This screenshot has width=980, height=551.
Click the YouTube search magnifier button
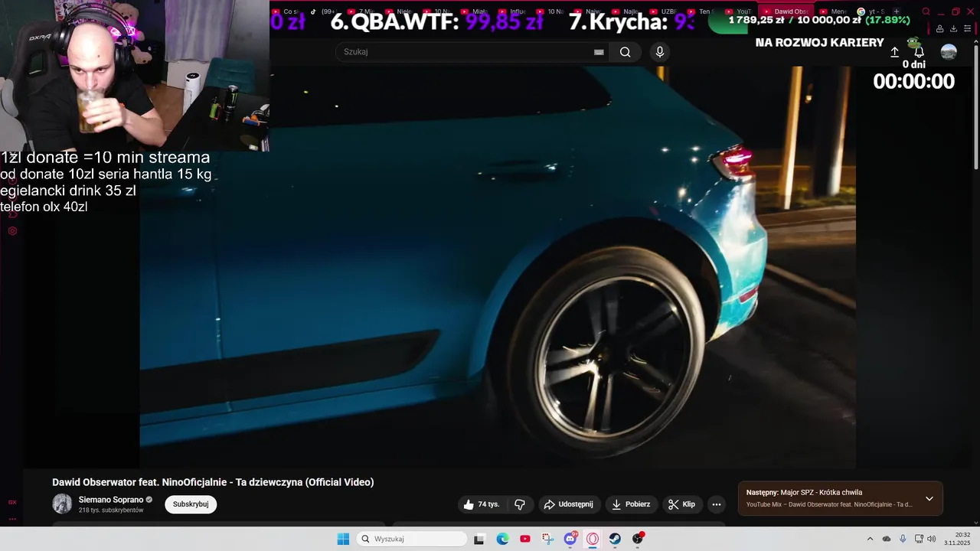coord(626,52)
